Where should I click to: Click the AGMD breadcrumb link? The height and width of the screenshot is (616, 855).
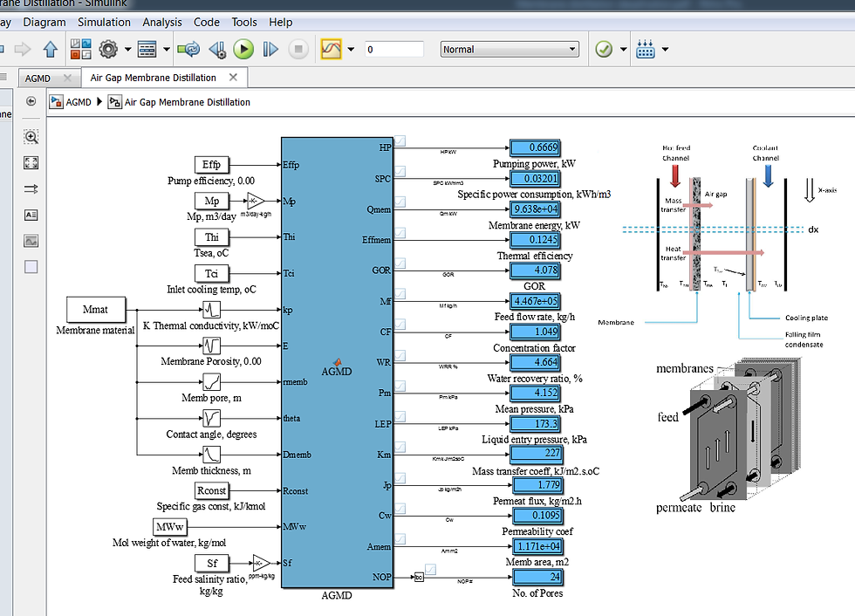[x=79, y=102]
